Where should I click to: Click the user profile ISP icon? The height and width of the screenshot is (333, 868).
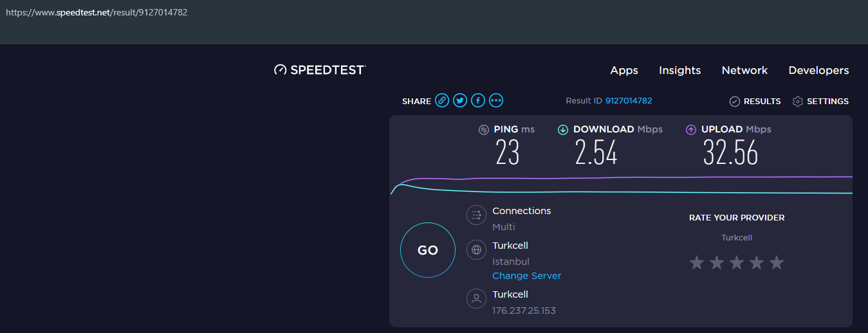pos(476,299)
